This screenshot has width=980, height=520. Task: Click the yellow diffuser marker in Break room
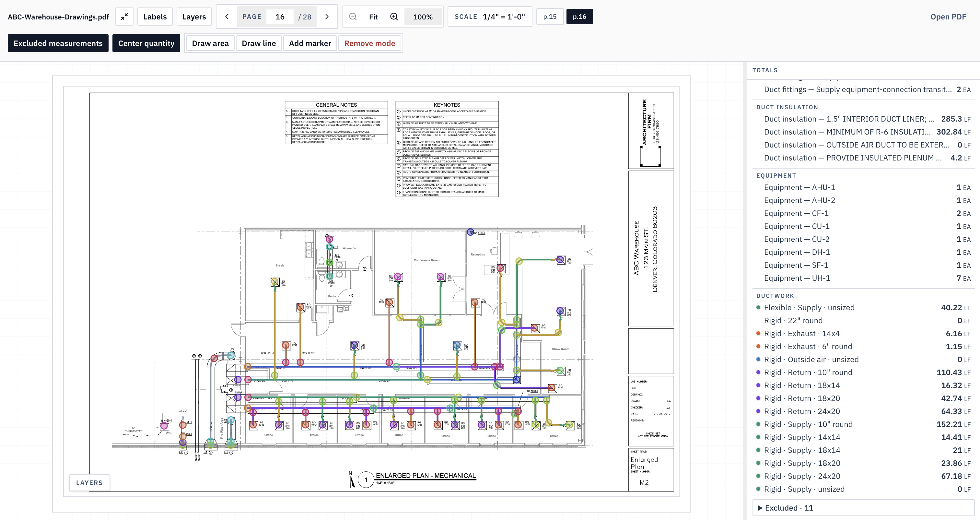tap(275, 282)
